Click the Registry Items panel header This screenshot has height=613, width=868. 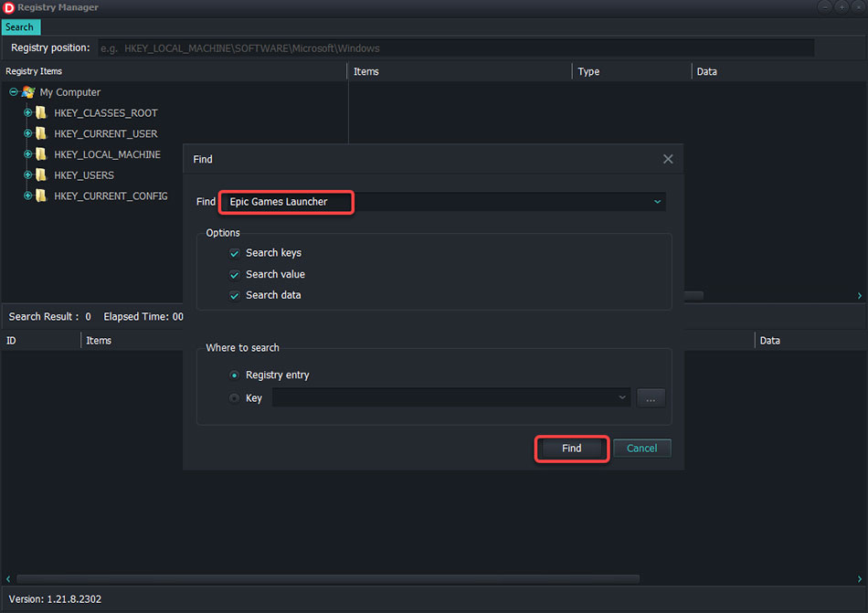pos(34,71)
